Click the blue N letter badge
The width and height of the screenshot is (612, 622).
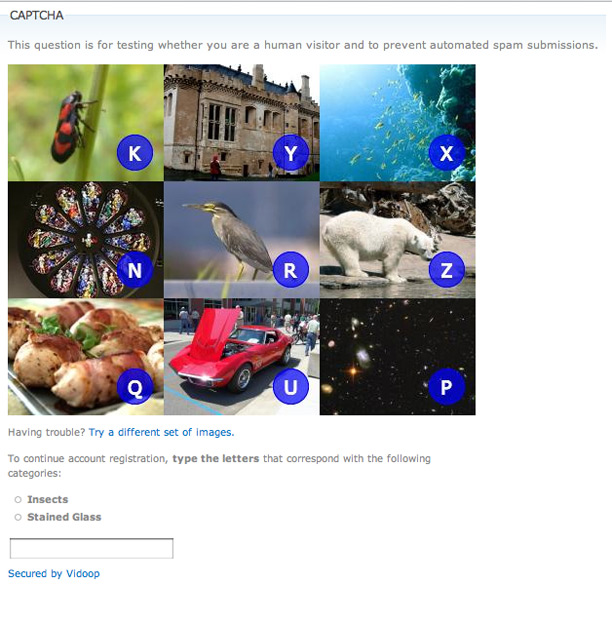[135, 270]
